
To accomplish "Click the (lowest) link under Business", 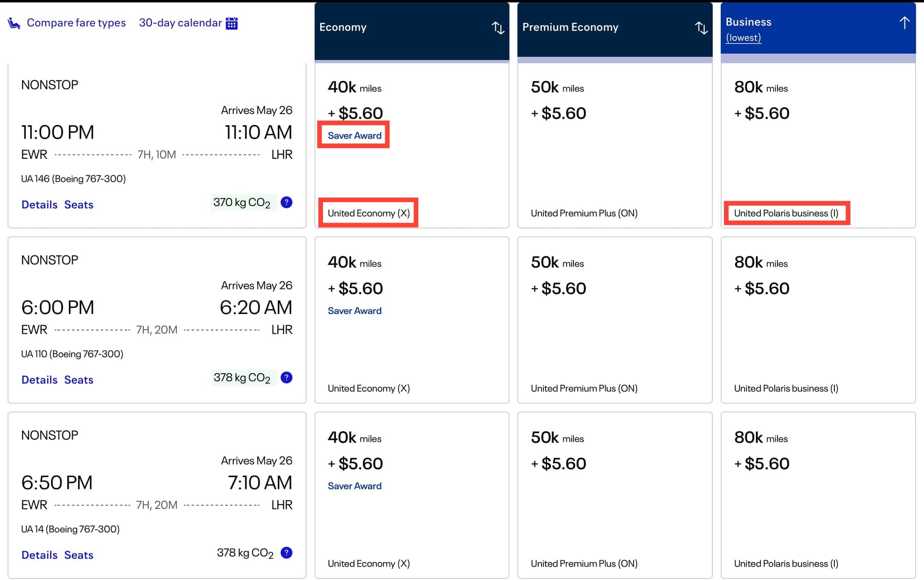I will (x=743, y=38).
